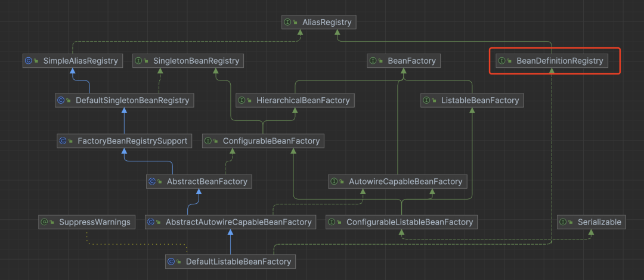The width and height of the screenshot is (644, 280).
Task: Click the annotation icon on SuppressWarnings node
Action: (44, 222)
